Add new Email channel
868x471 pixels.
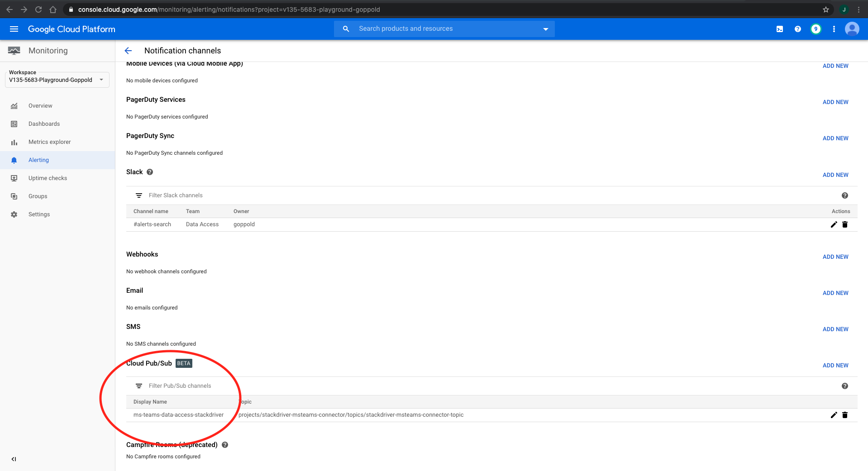835,293
